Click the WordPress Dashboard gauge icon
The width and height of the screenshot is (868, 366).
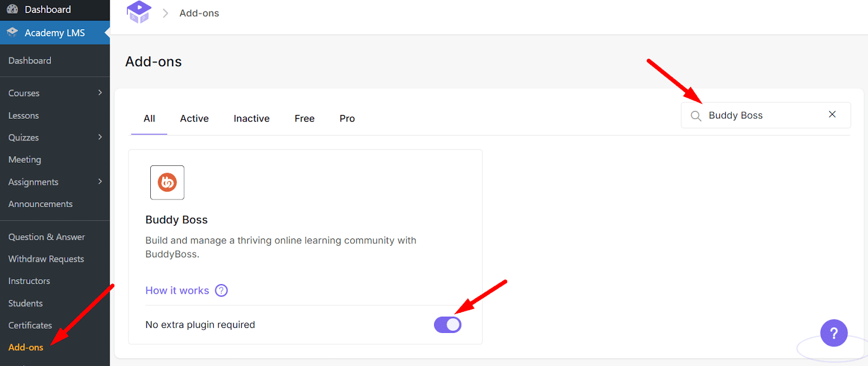tap(12, 9)
